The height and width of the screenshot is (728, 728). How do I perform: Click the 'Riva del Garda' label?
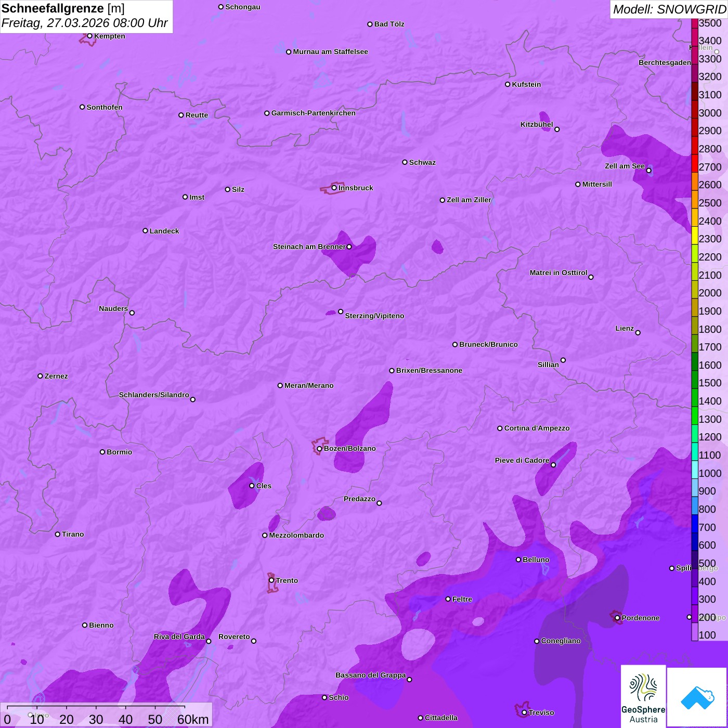(179, 636)
